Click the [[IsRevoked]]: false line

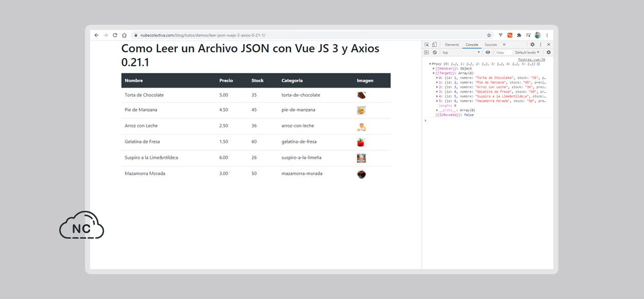[x=454, y=115]
